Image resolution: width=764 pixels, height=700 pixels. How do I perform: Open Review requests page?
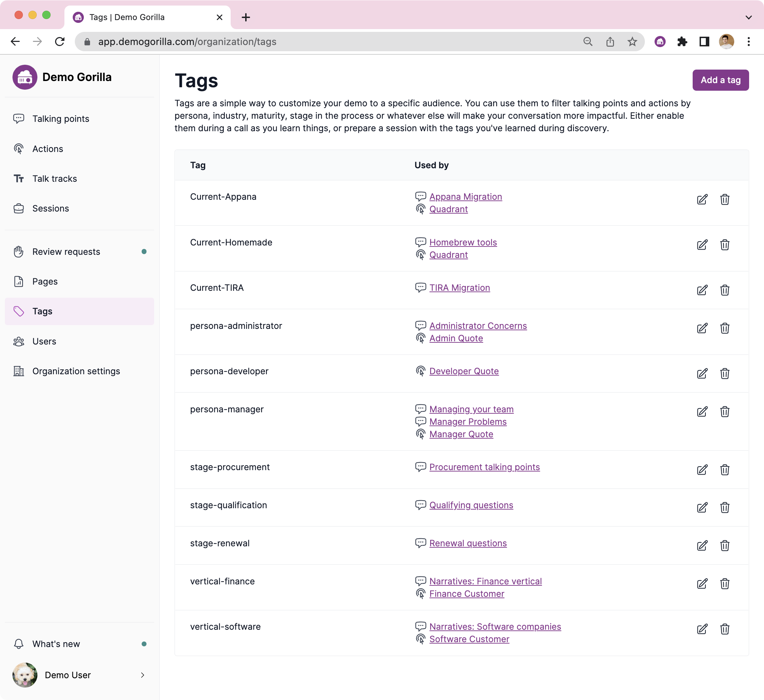[x=66, y=252]
